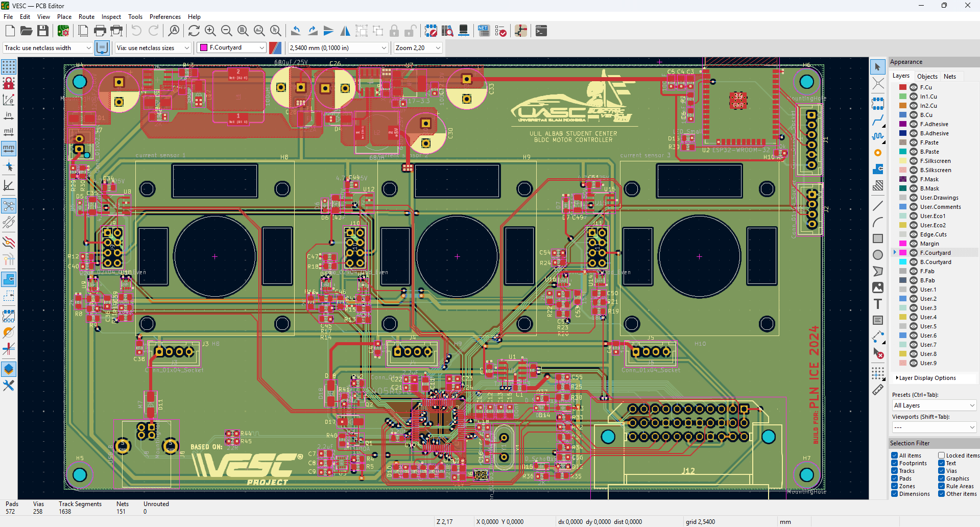Viewport: 980px width, 527px height.
Task: Enable the Locked items checkbox
Action: (941, 456)
